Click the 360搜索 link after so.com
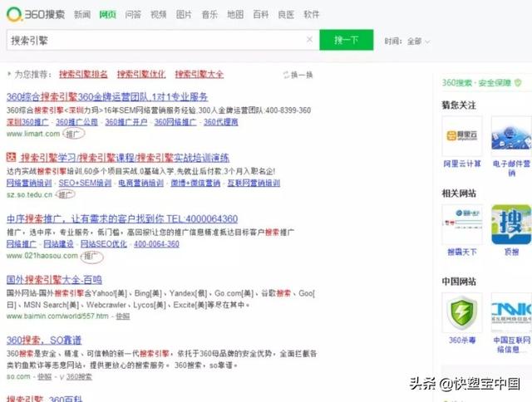This screenshot has height=402, width=532. tap(79, 376)
